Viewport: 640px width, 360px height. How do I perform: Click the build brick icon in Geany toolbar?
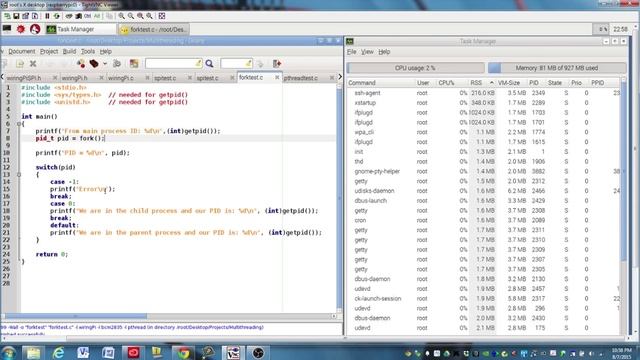[94, 64]
